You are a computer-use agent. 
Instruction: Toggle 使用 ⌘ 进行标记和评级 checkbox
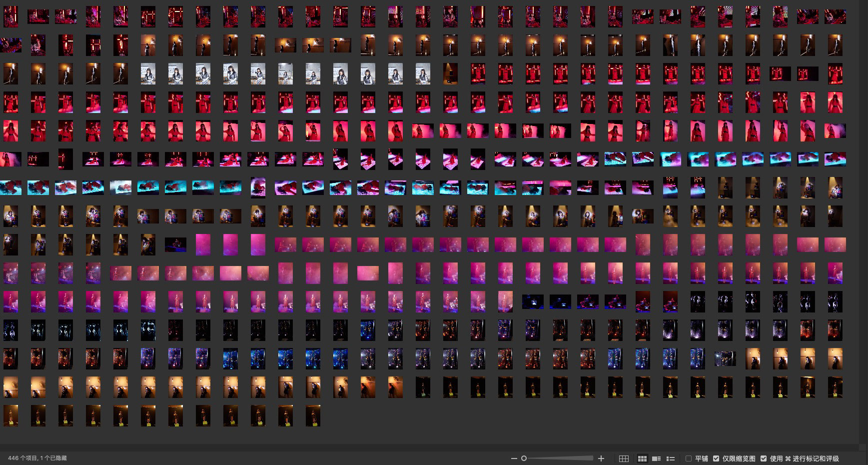coord(763,458)
